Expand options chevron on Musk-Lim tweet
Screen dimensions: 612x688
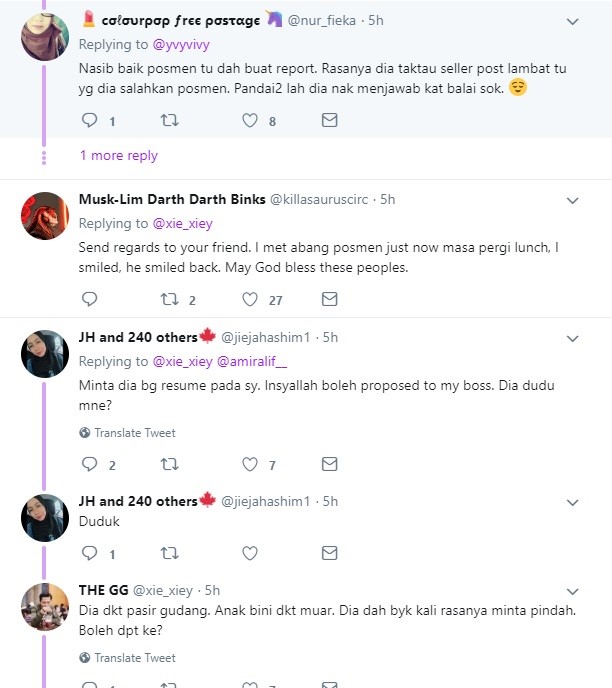pos(572,200)
